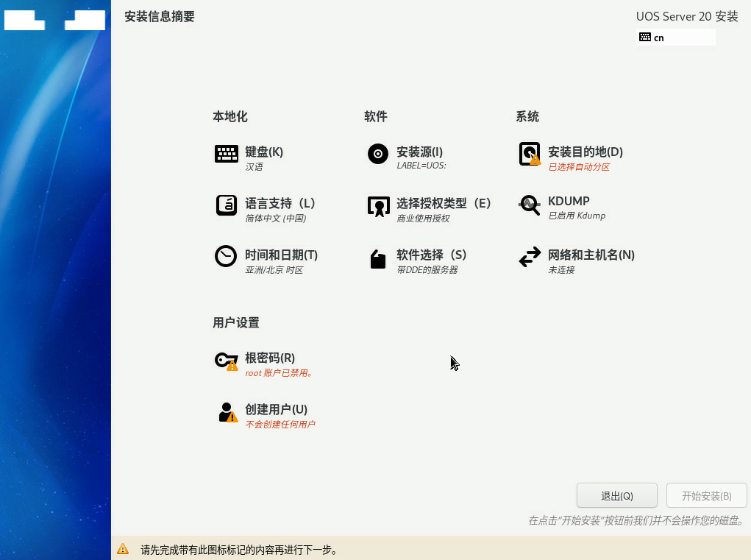This screenshot has height=560, width=751.
Task: Click the 系统 section heading
Action: click(527, 116)
